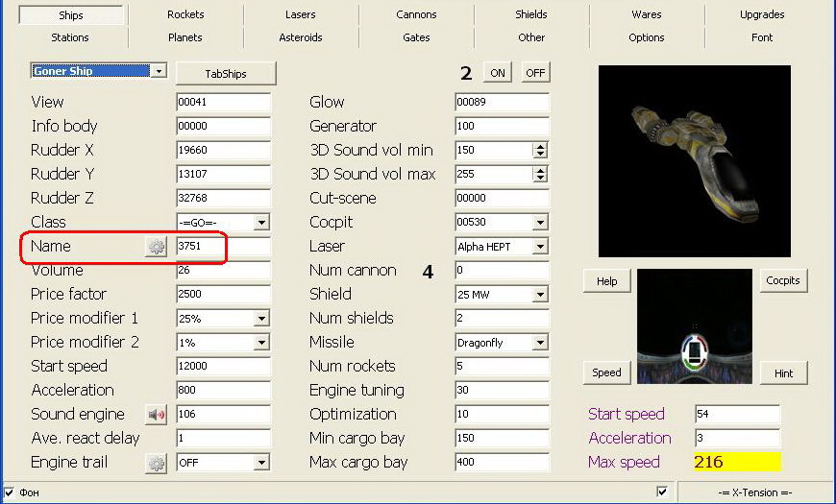Decrease 3D Sound vol max with down arrow
Image resolution: width=836 pixels, height=504 pixels.
tap(540, 178)
